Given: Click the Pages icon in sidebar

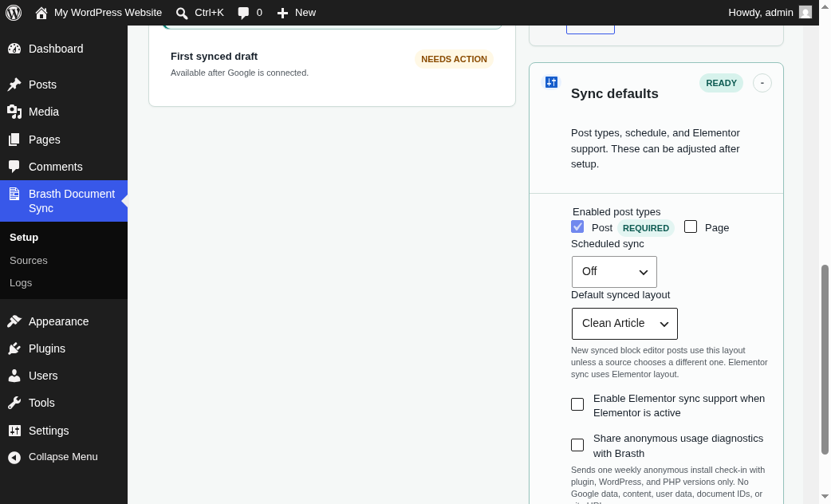Looking at the screenshot, I should [x=14, y=140].
